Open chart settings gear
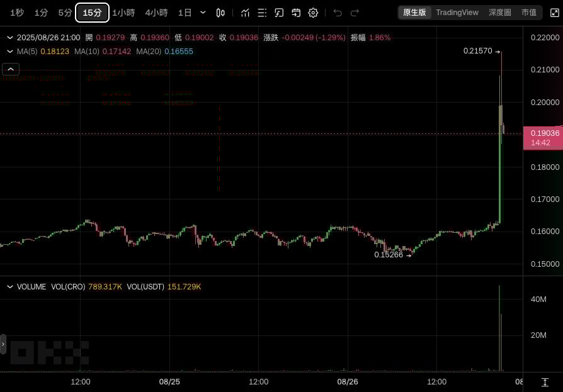The width and height of the screenshot is (563, 392). [313, 13]
